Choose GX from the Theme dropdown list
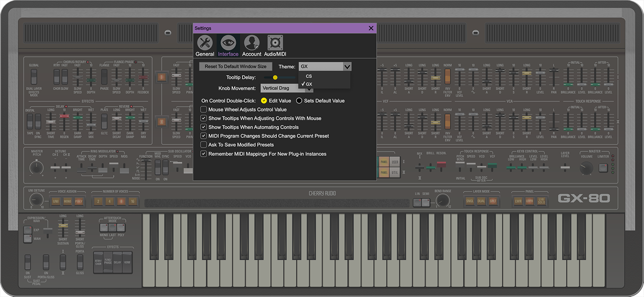 pyautogui.click(x=324, y=84)
